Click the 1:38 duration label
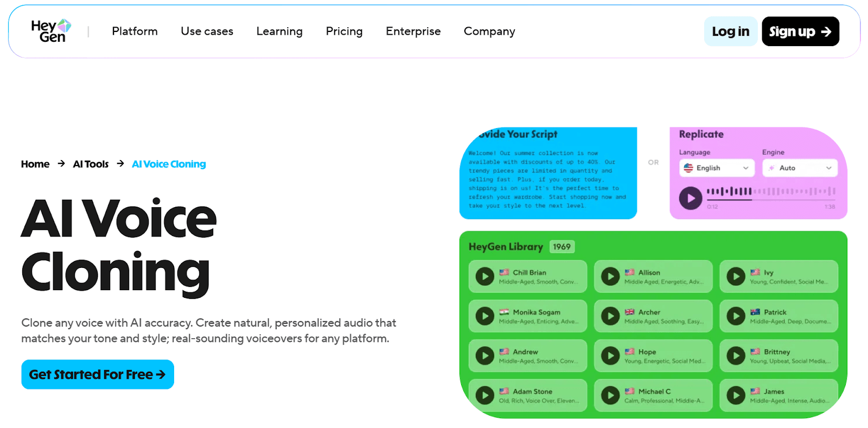Viewport: 868px width, 428px height. (x=829, y=207)
